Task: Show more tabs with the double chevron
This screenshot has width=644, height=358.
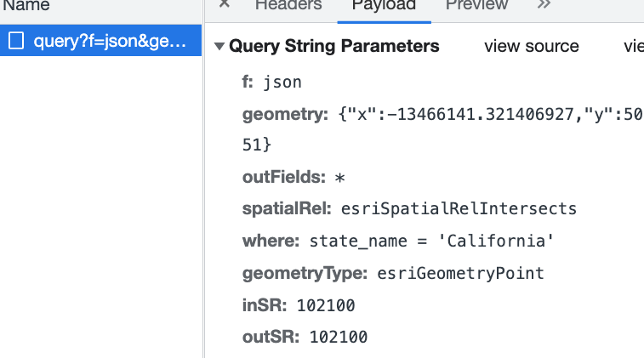Action: click(x=544, y=4)
